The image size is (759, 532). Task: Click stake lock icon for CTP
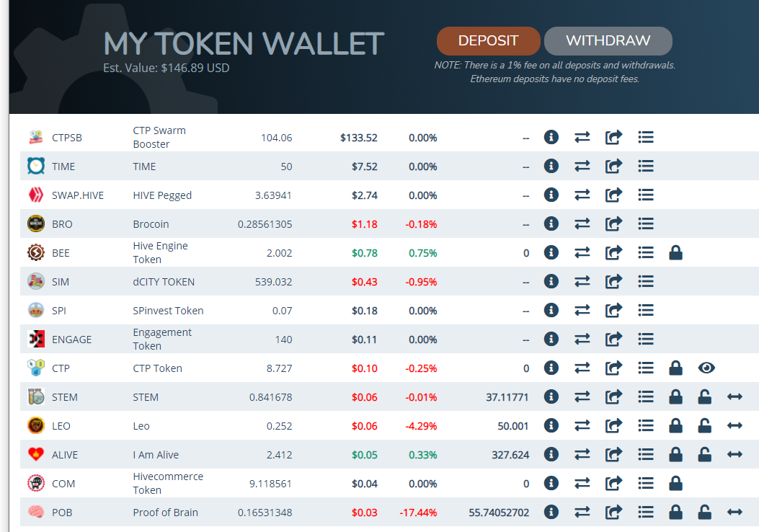(675, 368)
